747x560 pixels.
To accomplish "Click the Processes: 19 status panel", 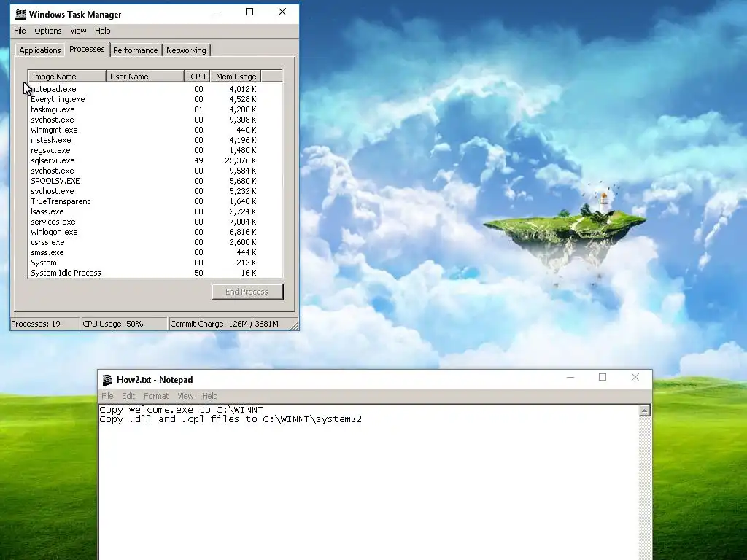I will coord(44,324).
